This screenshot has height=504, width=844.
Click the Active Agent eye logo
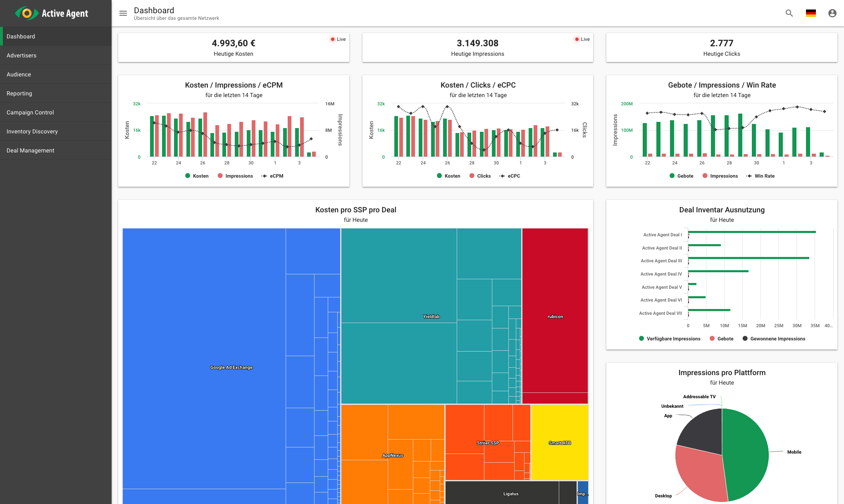[x=27, y=13]
